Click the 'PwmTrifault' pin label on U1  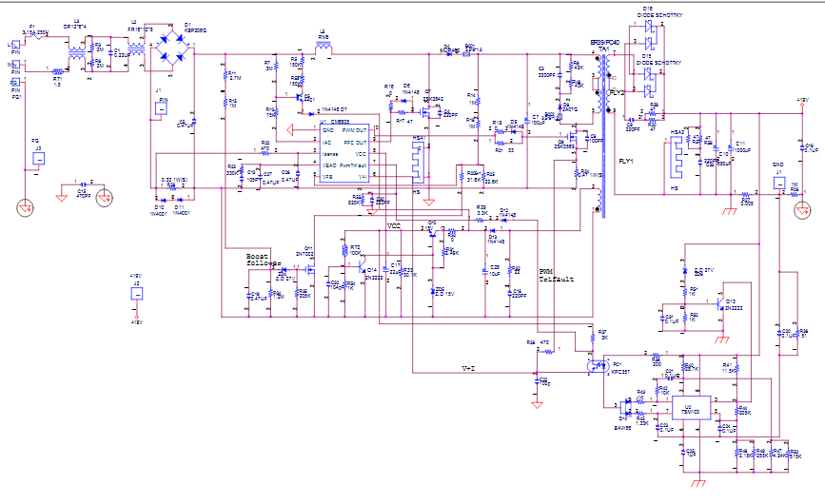pos(353,165)
